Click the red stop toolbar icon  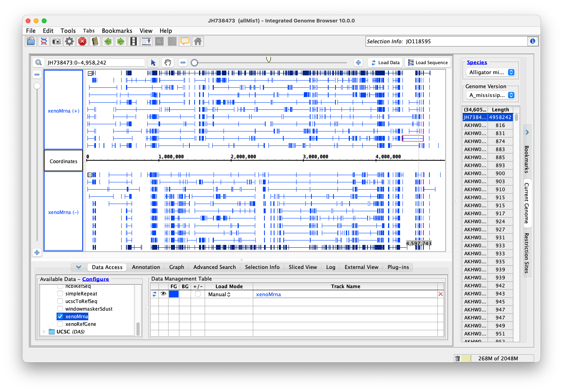click(82, 41)
